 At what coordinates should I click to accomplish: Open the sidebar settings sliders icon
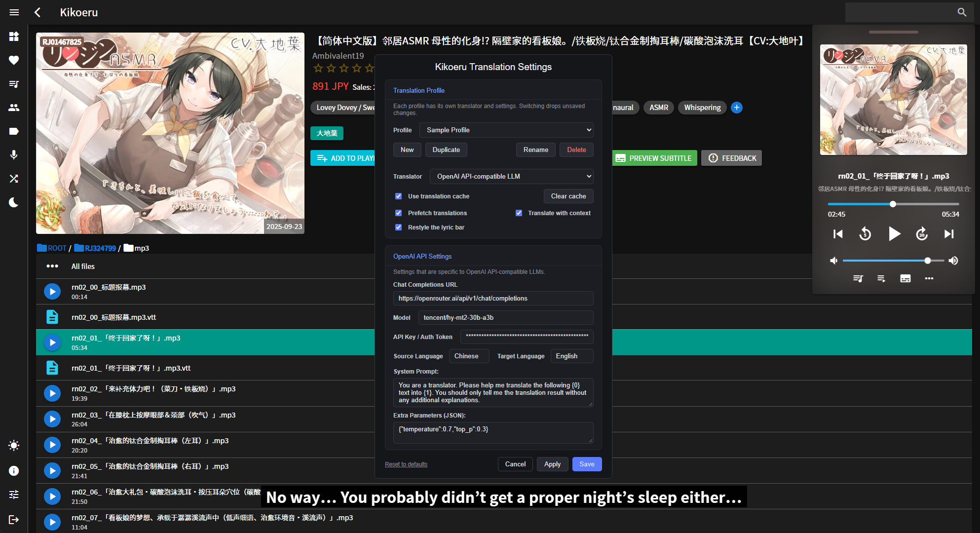14,495
